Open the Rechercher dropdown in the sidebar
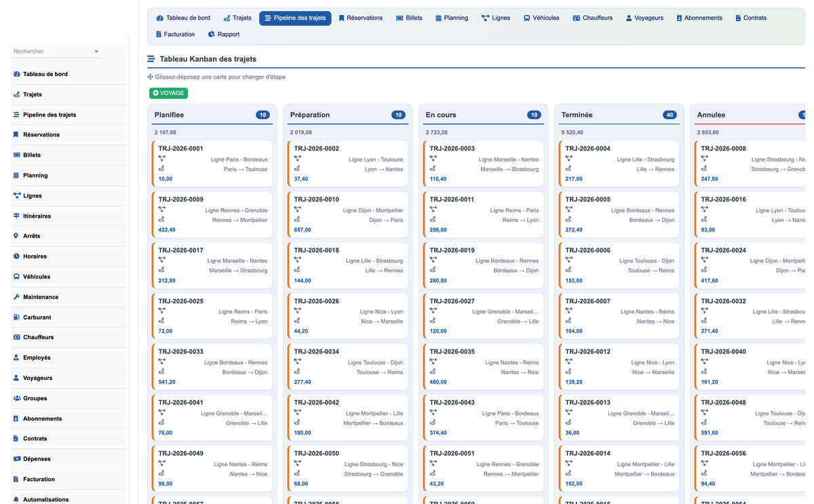814x504 pixels. (56, 52)
